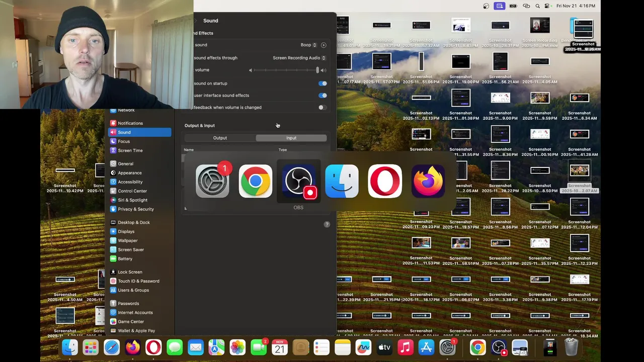Open Maps from the Dock

(216, 347)
